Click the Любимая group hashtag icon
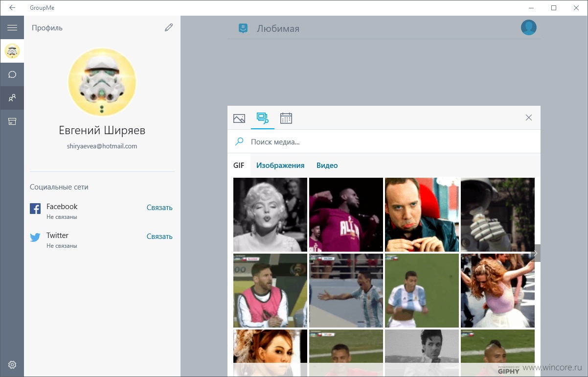The image size is (588, 377). pos(243,28)
